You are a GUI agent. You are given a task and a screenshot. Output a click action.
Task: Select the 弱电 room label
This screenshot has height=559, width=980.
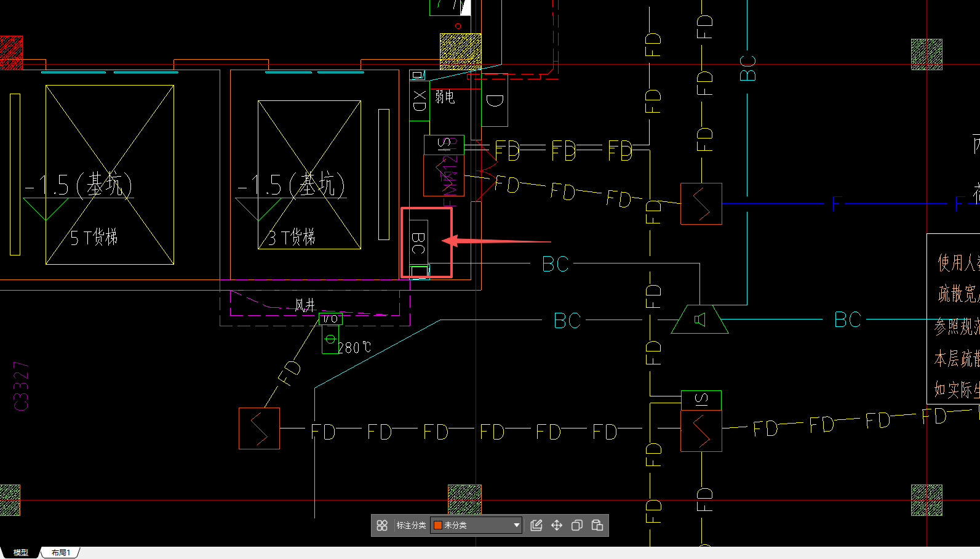coord(445,97)
